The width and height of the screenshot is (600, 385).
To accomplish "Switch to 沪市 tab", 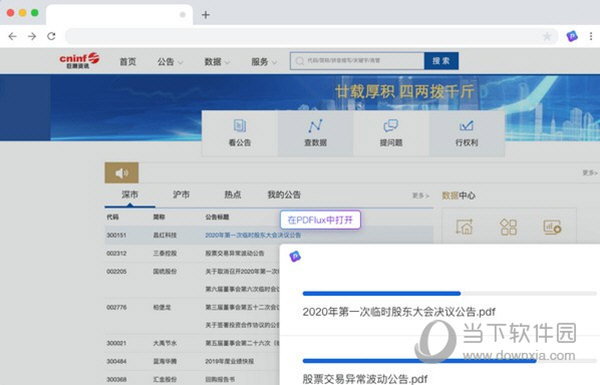I will tap(181, 194).
